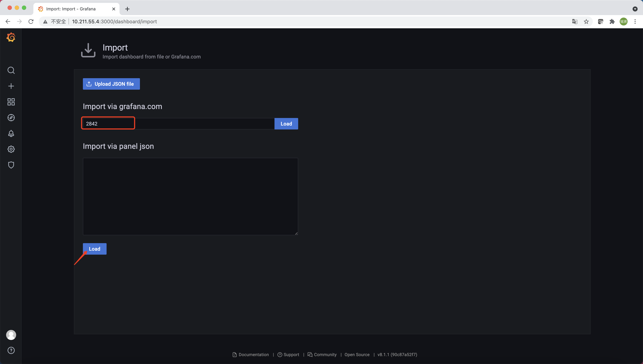This screenshot has width=643, height=364.
Task: Bookmark this page with the star icon
Action: pos(586,22)
